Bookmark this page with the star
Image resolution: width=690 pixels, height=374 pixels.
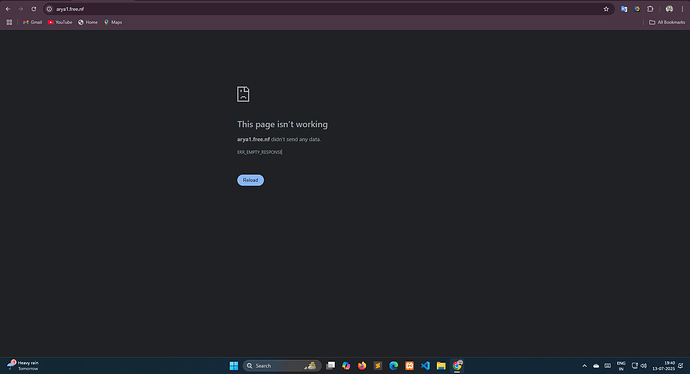[x=606, y=9]
